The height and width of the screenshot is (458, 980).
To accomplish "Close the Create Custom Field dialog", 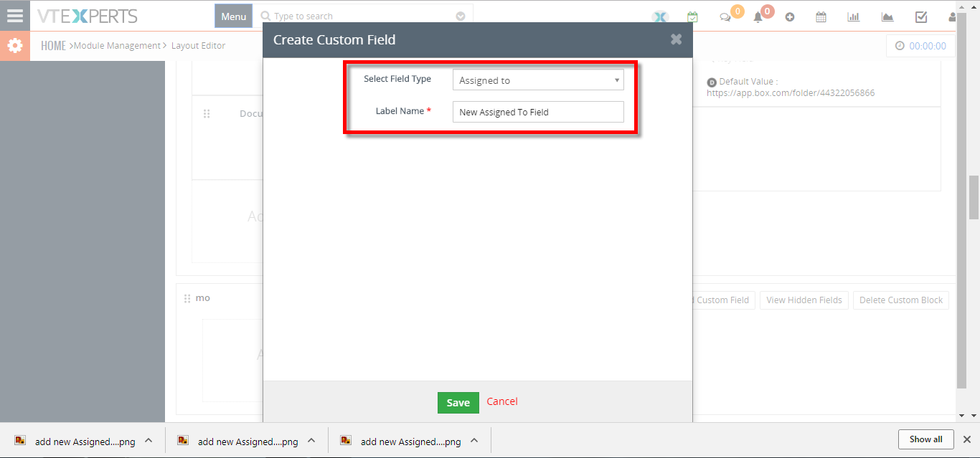I will [676, 39].
